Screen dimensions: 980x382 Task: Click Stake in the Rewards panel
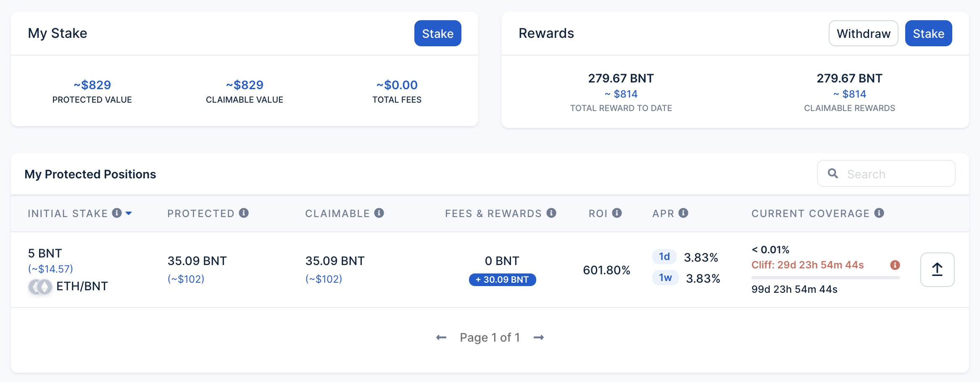pos(928,33)
